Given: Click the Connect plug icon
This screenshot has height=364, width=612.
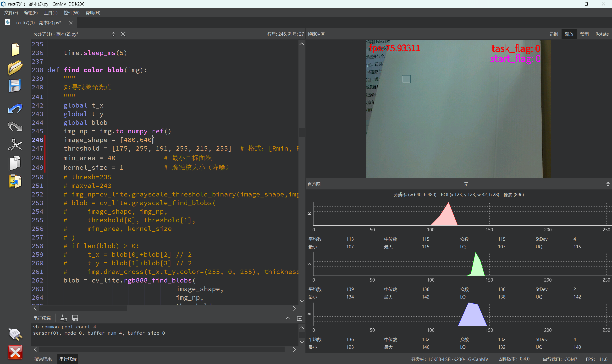Looking at the screenshot, I should click(15, 334).
